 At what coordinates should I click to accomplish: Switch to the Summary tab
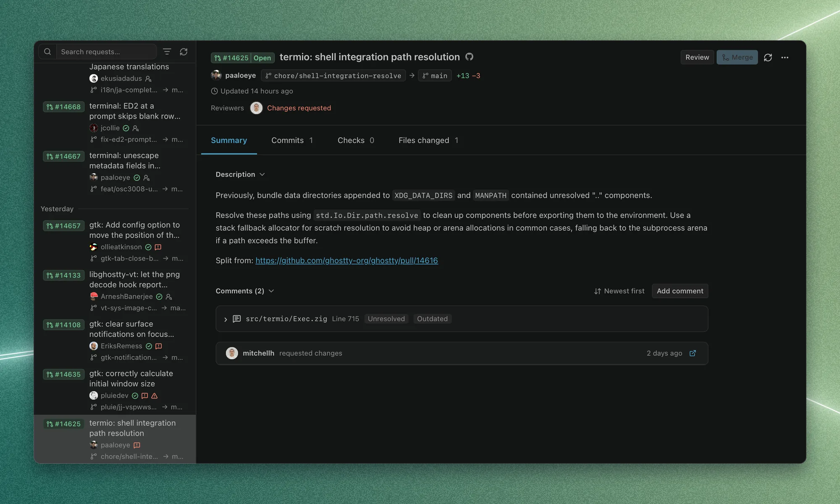[x=229, y=140]
